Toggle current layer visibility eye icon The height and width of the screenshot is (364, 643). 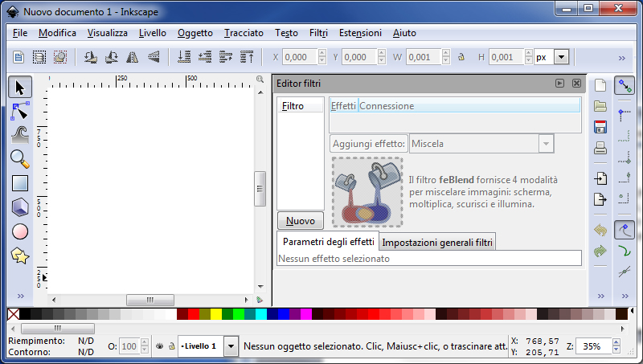[x=159, y=346]
